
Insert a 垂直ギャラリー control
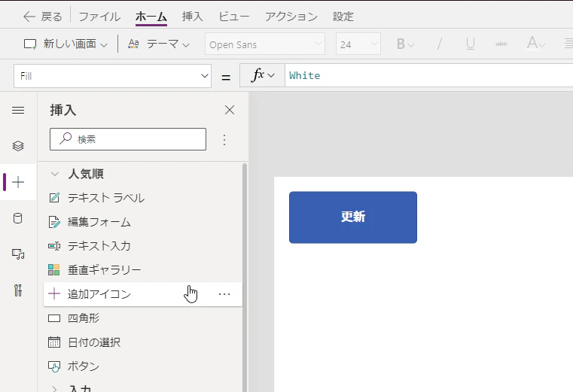pyautogui.click(x=143, y=270)
